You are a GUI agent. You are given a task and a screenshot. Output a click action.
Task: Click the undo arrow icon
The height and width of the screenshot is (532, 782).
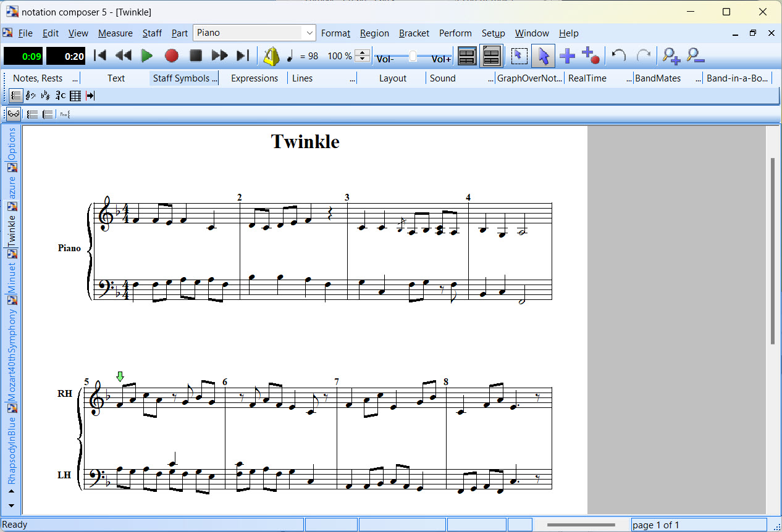coord(618,56)
